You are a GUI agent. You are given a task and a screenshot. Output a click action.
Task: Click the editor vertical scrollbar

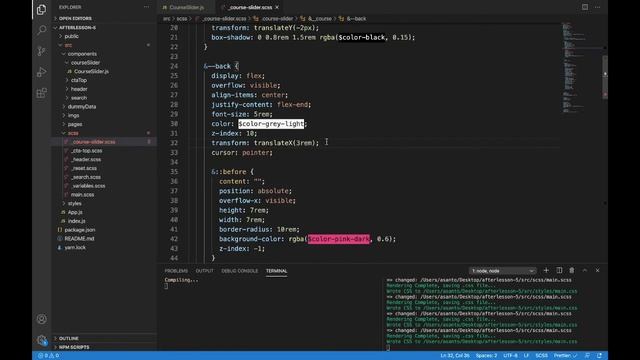tap(605, 77)
